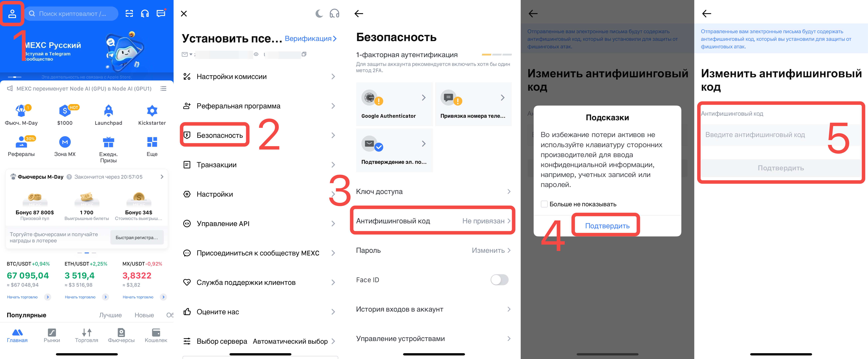Open the Верификация link
The height and width of the screenshot is (359, 868).
coord(311,38)
